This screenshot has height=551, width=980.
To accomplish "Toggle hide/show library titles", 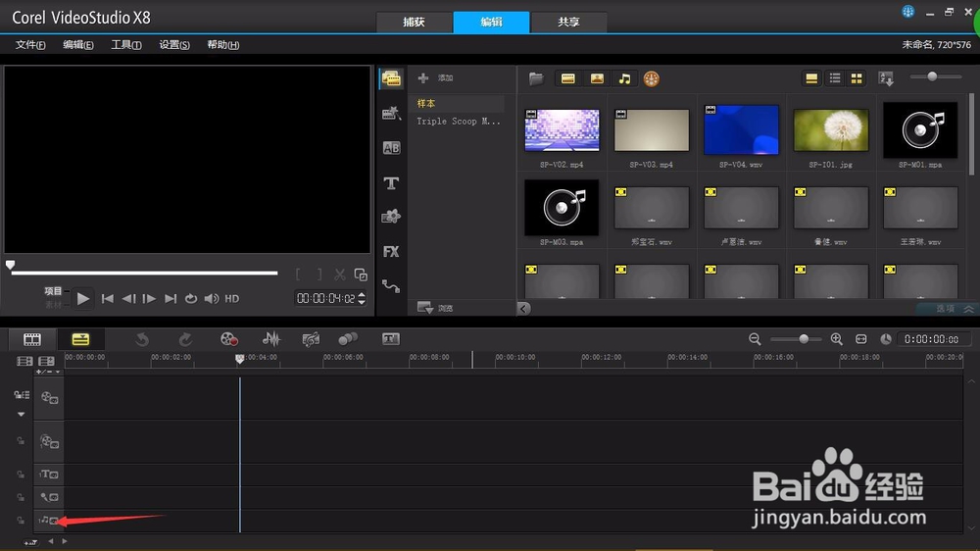I will 811,78.
